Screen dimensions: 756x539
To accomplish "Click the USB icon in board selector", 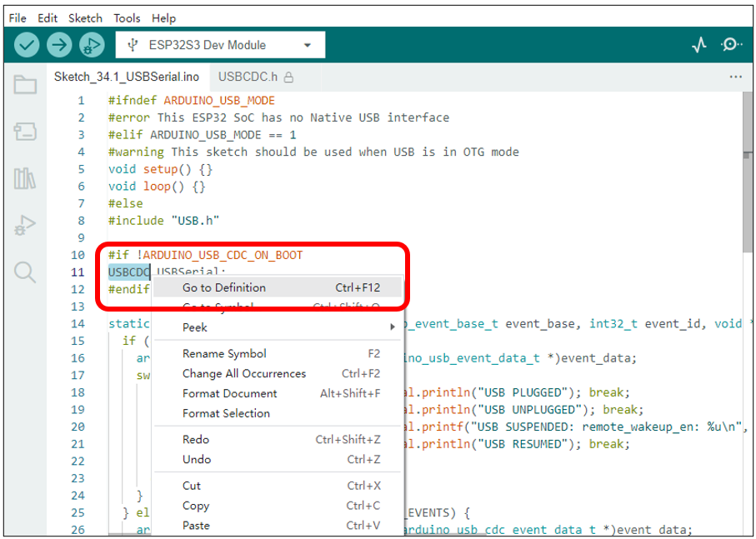I will [x=133, y=45].
